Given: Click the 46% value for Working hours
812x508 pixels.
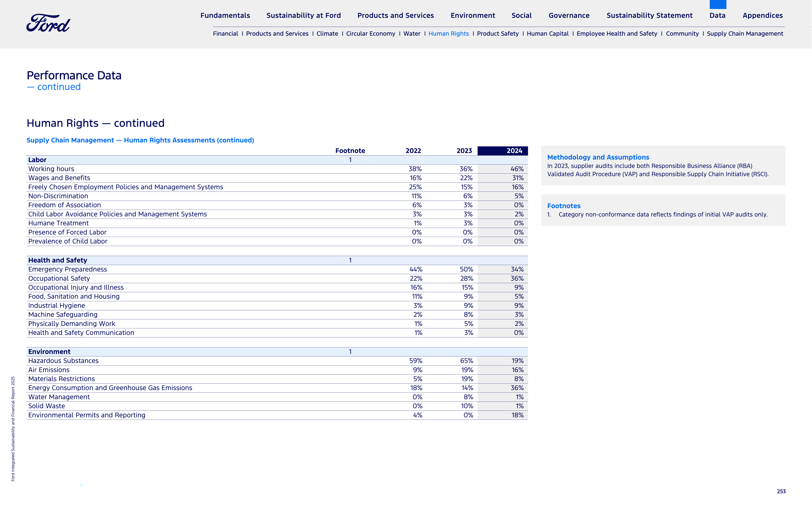Looking at the screenshot, I should pos(517,169).
